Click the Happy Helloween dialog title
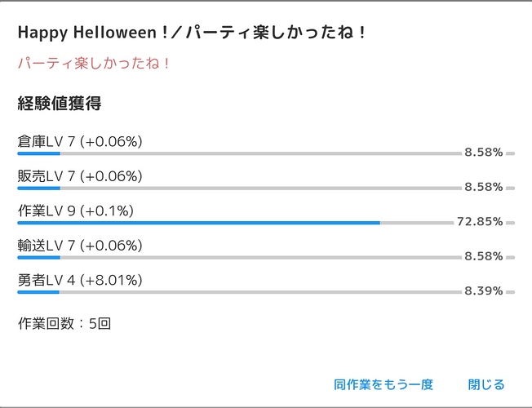Viewport: 532px width, 408px height. click(x=192, y=33)
